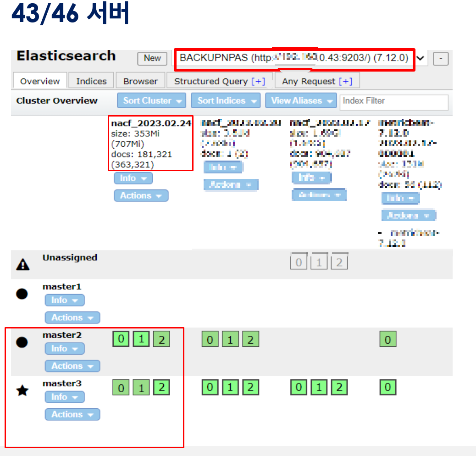Viewport: 476px width, 456px height.
Task: Open Info menu for nacf_2023.02.24 index
Action: click(133, 178)
